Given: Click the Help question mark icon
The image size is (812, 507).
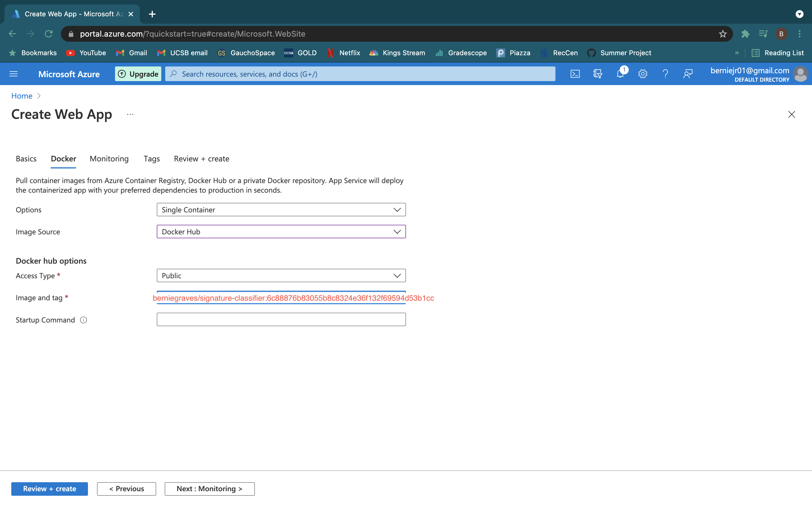Looking at the screenshot, I should point(665,74).
